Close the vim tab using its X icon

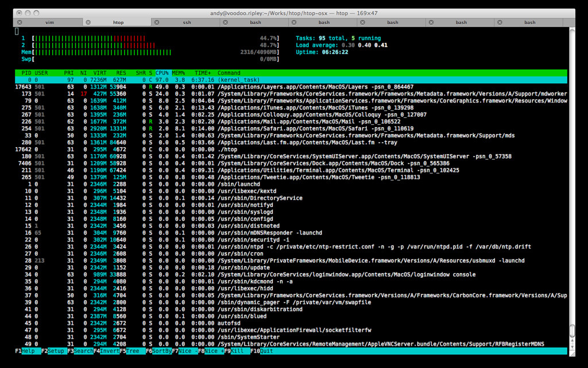20,22
